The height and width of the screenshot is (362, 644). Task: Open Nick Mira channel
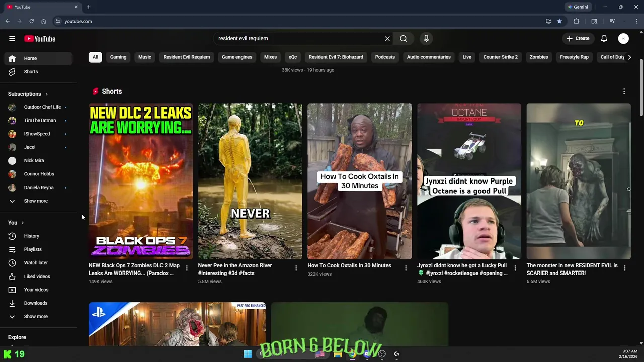click(x=38, y=161)
